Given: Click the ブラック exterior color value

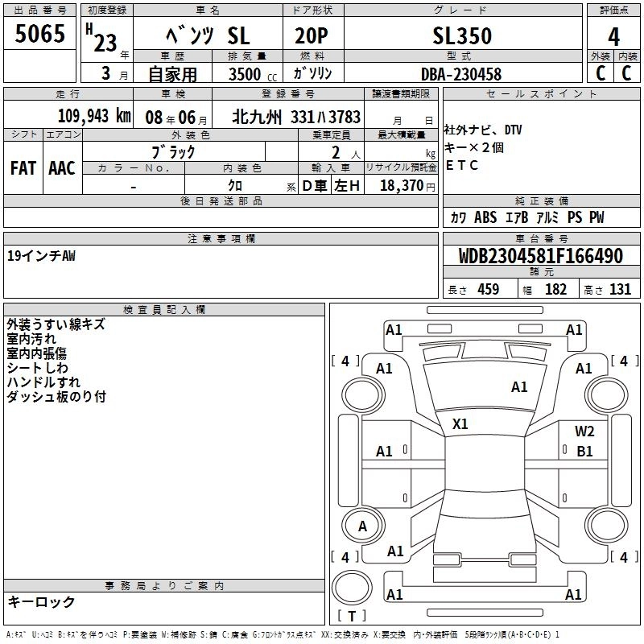Looking at the screenshot, I should tap(173, 151).
